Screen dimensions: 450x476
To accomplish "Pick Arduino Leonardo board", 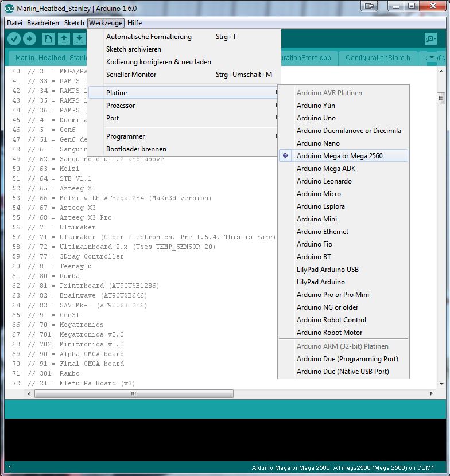I will 343,181.
